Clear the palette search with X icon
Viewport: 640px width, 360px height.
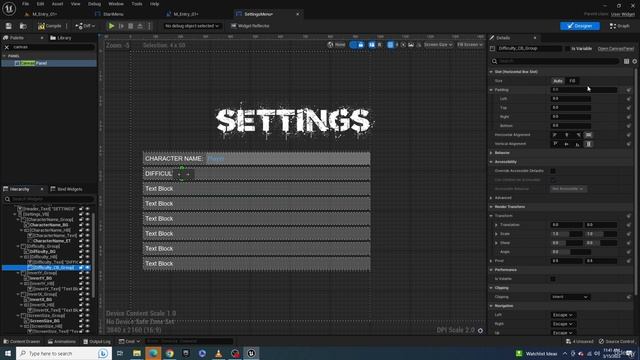click(7, 47)
